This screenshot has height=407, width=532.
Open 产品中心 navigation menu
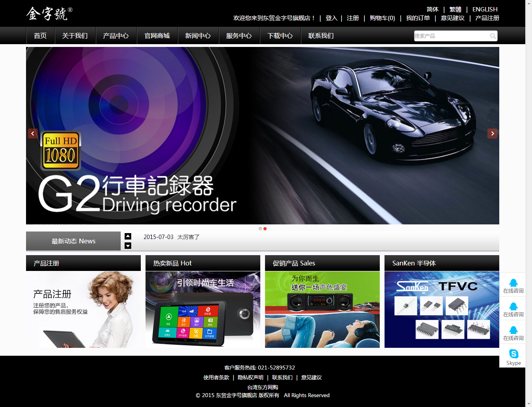(x=116, y=36)
